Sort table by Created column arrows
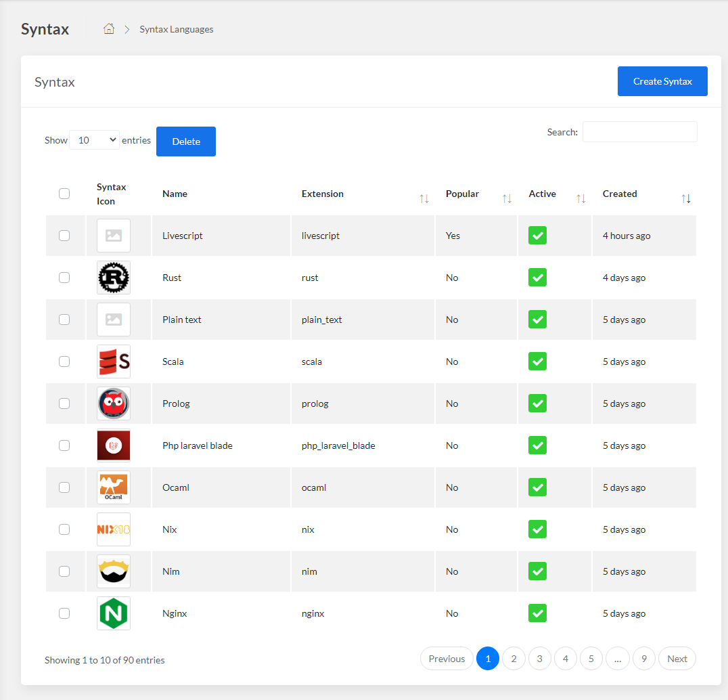The width and height of the screenshot is (728, 700). click(x=686, y=199)
